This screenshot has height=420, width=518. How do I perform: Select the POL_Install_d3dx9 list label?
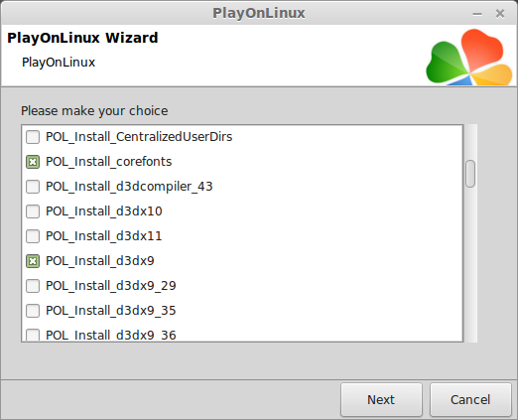tap(100, 261)
